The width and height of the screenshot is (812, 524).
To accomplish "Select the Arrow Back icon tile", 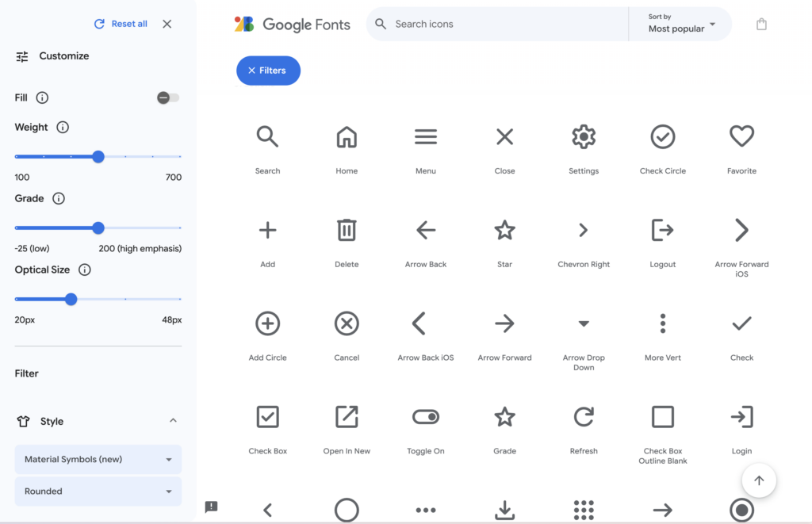I will [x=426, y=231].
